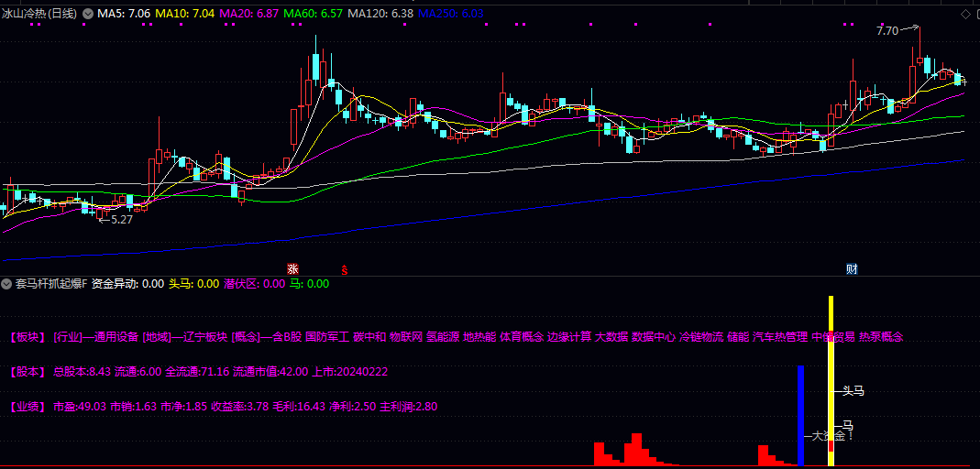Click the 市净:1.85 value
Viewport: 980px width, 469px height.
tap(183, 407)
